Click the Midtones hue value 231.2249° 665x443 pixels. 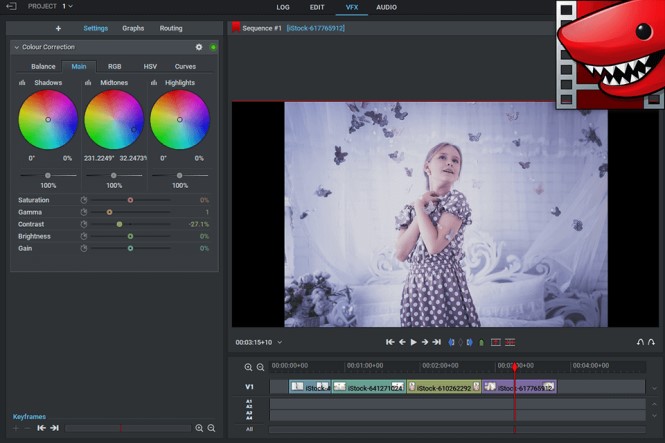(99, 158)
